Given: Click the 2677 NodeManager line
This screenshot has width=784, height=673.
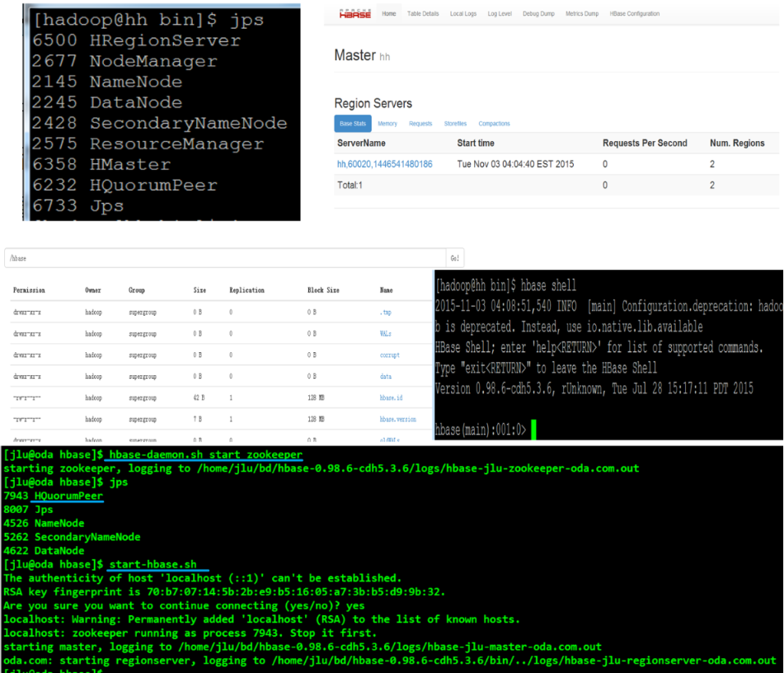Looking at the screenshot, I should coord(124,61).
